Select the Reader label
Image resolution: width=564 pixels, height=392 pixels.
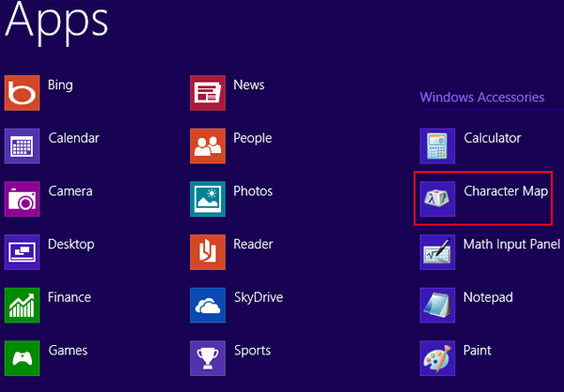point(253,244)
